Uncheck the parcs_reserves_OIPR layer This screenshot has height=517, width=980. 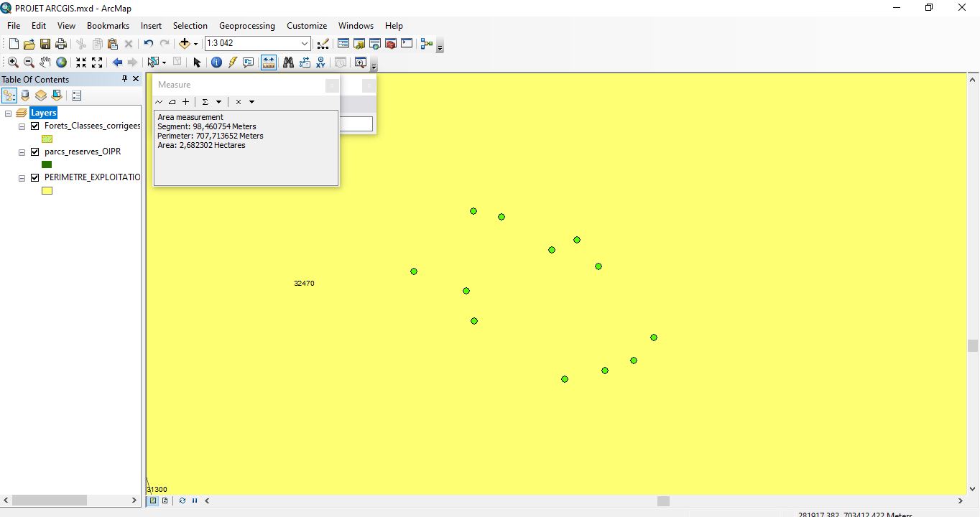click(35, 152)
